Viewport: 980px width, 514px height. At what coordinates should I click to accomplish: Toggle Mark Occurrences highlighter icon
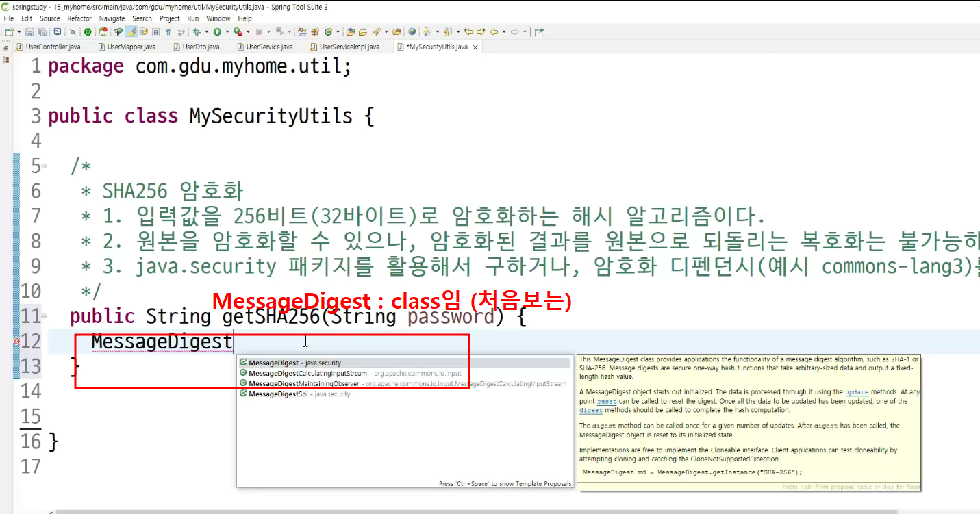pos(131,31)
